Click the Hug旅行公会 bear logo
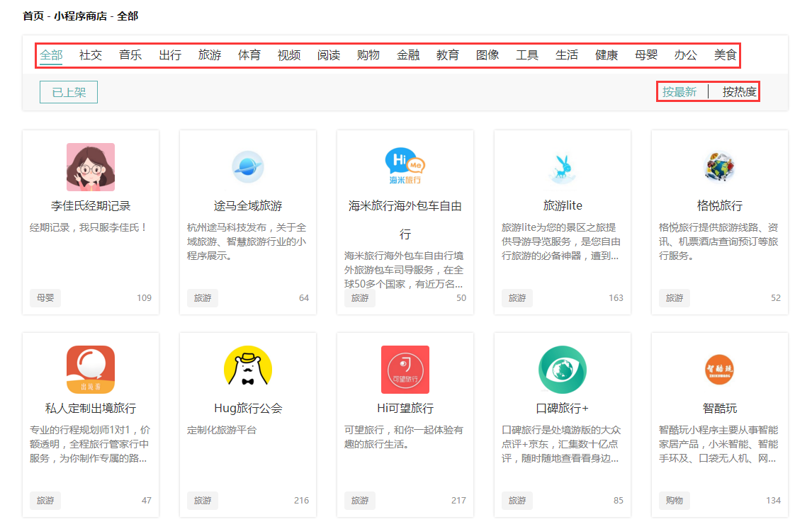This screenshot has width=812, height=529. pyautogui.click(x=247, y=369)
